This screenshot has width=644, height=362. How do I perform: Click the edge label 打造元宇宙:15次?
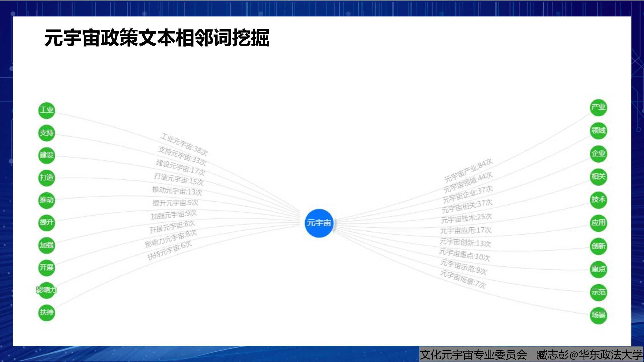coord(179,179)
